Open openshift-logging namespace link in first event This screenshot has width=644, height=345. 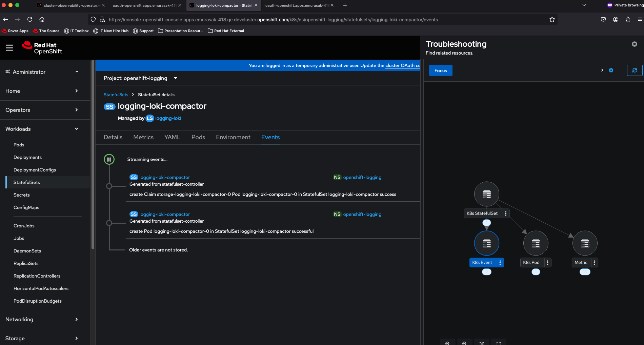362,177
